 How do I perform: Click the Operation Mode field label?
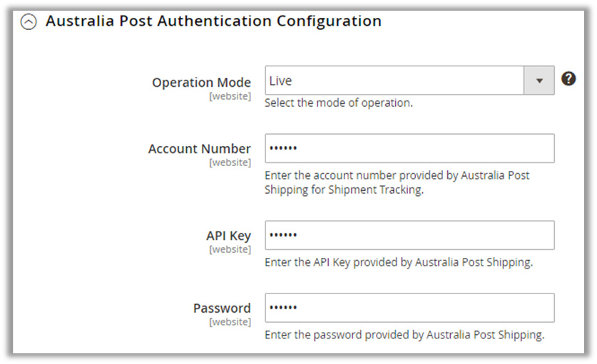point(201,83)
